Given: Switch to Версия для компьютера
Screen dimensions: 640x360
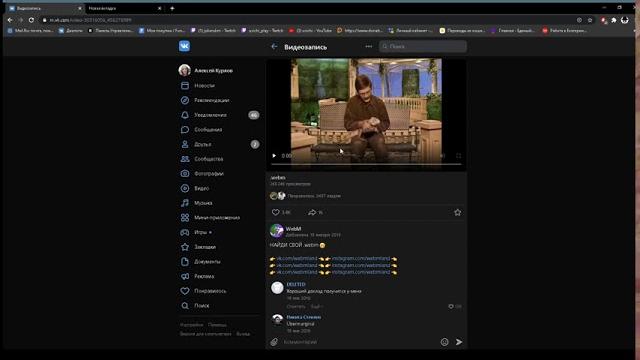Looking at the screenshot, I should pyautogui.click(x=206, y=334).
